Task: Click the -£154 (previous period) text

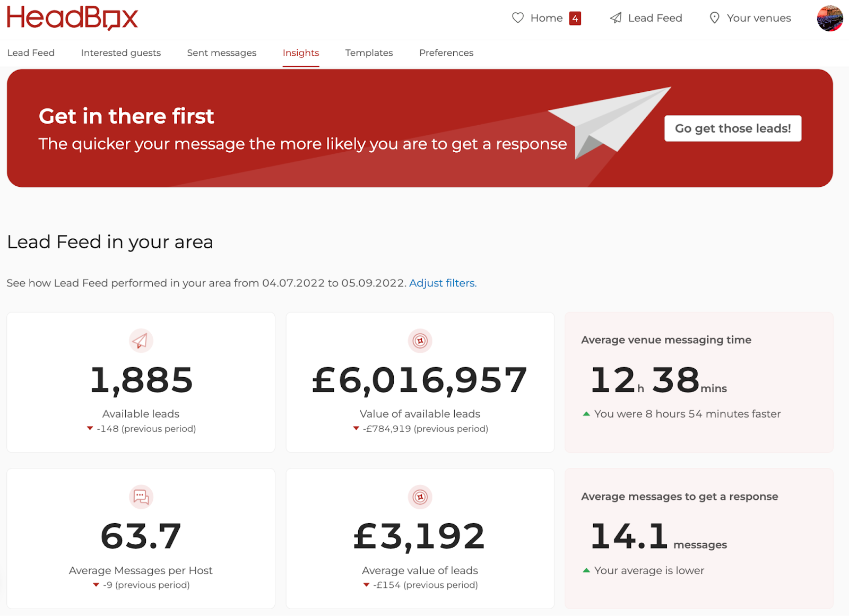Action: point(426,585)
